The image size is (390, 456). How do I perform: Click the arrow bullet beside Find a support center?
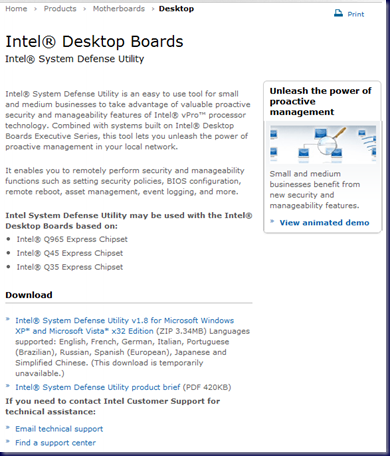tap(8, 441)
